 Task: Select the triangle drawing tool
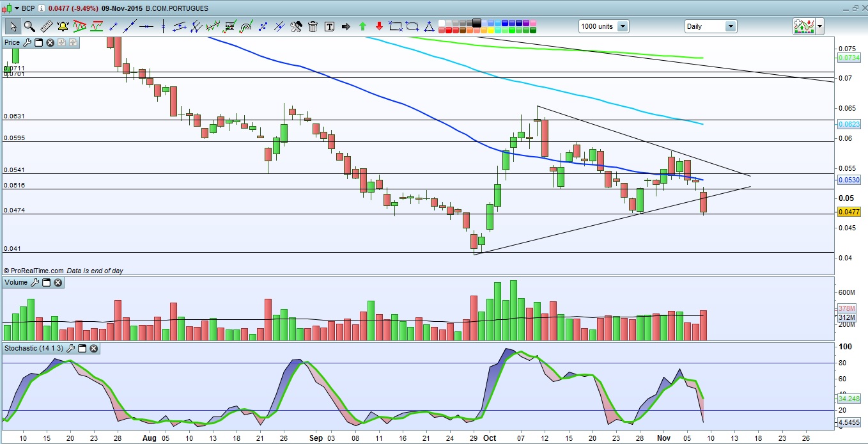pos(428,26)
